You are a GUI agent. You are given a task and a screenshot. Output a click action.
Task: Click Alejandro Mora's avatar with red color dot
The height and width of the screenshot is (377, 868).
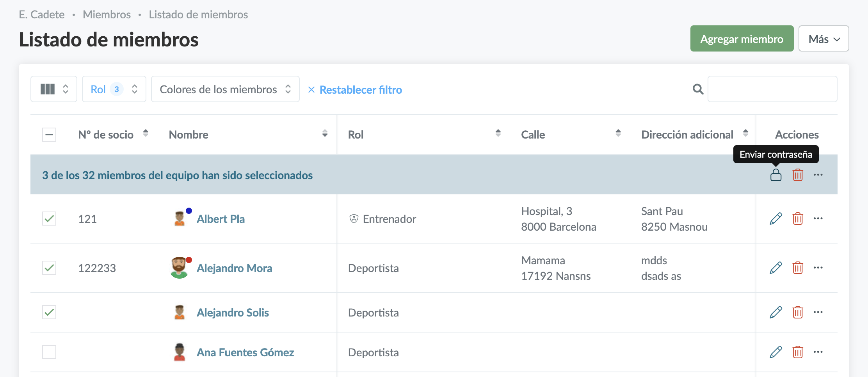pyautogui.click(x=180, y=268)
